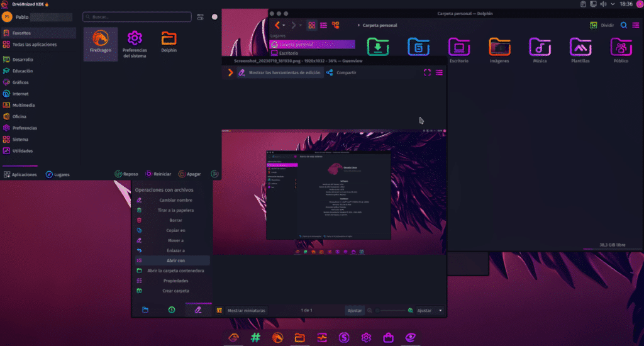Click the Gwenview zoom slider track
This screenshot has width=644, height=346.
pos(390,311)
